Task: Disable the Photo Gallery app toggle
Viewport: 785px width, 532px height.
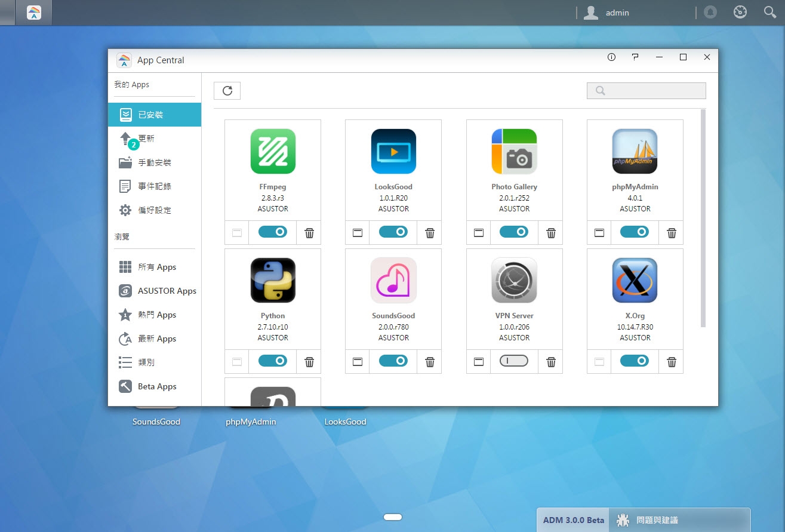Action: pos(514,232)
